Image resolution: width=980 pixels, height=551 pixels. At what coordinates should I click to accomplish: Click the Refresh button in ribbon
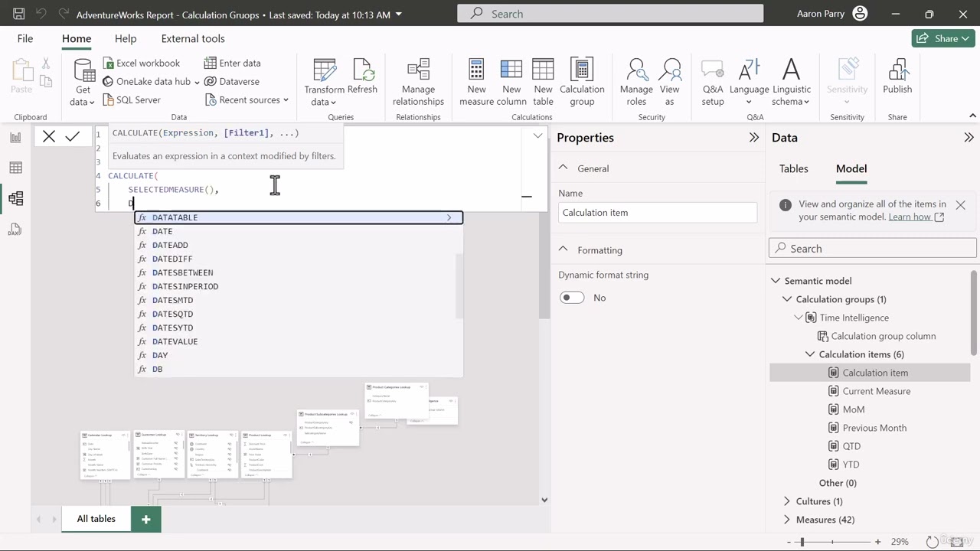(x=362, y=77)
